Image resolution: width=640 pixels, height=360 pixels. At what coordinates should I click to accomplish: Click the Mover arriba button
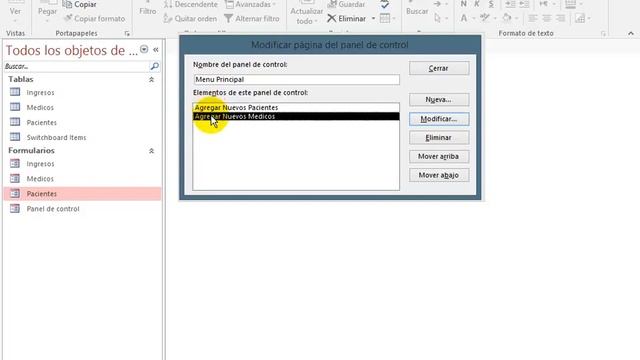click(x=439, y=156)
